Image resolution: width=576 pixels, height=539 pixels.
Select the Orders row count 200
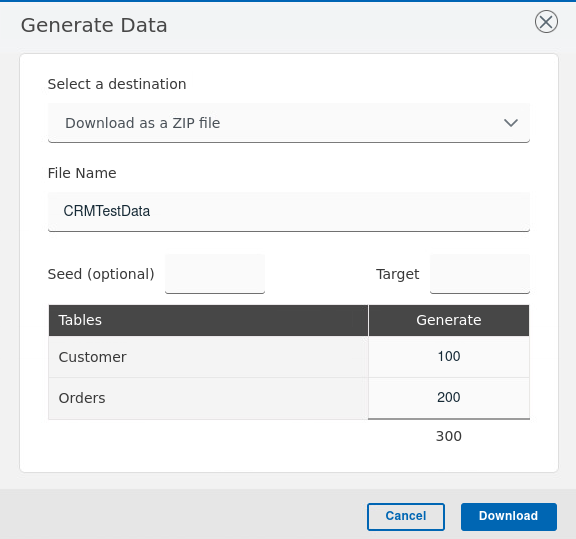449,398
